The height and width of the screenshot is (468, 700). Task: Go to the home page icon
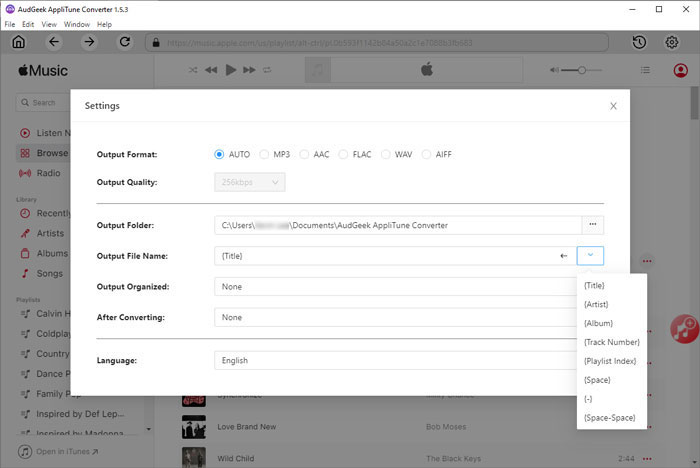point(19,42)
